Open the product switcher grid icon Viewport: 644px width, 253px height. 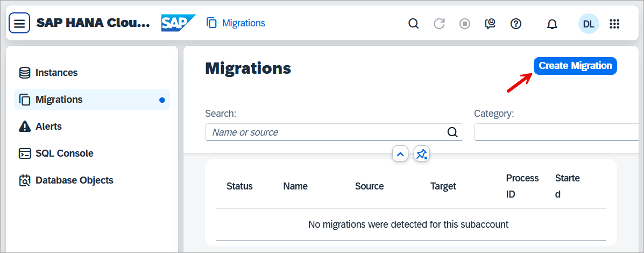pyautogui.click(x=614, y=24)
